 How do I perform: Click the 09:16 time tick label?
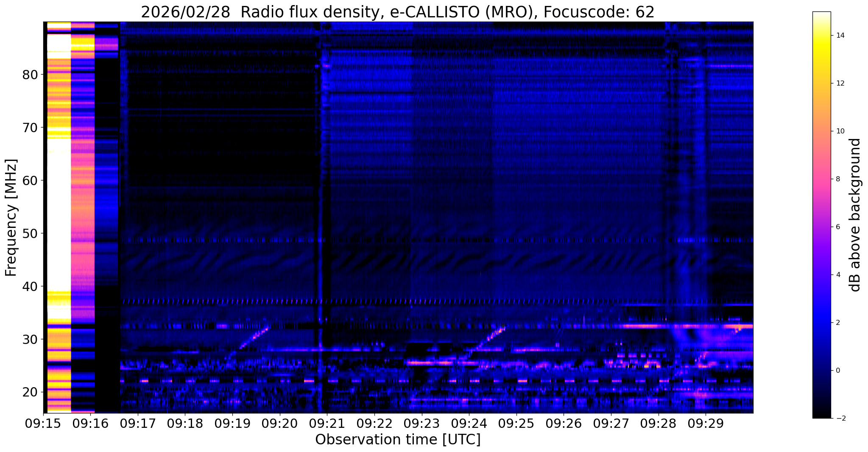click(x=90, y=424)
